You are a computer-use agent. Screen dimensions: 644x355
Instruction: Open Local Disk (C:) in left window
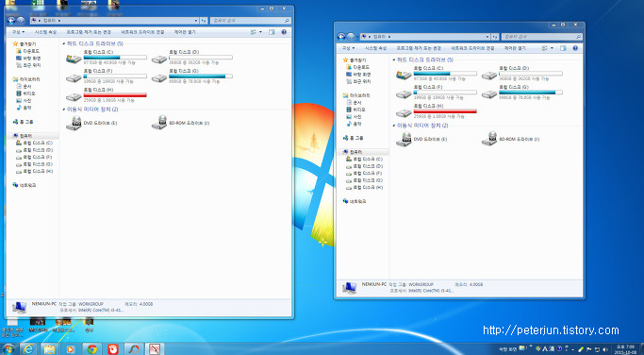(106, 58)
